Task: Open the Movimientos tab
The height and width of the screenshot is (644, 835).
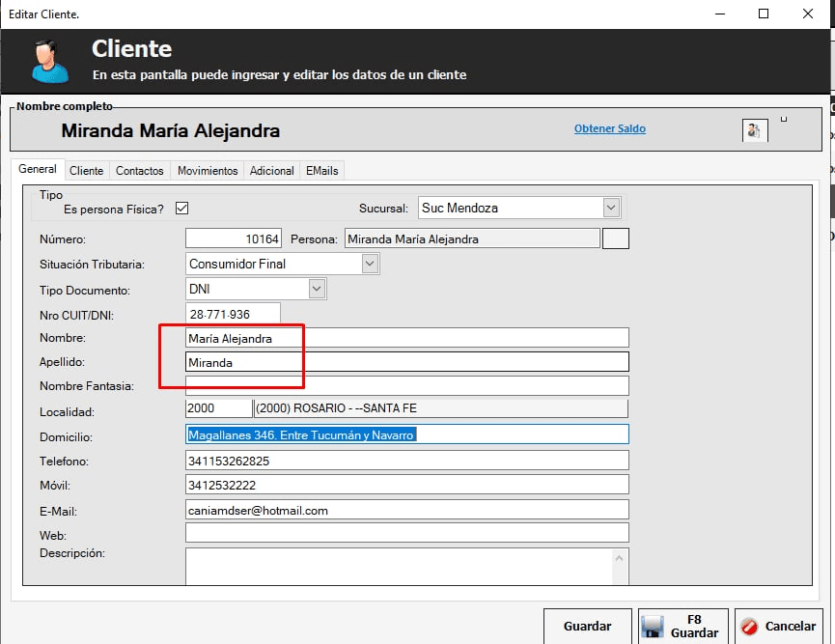Action: click(x=208, y=171)
